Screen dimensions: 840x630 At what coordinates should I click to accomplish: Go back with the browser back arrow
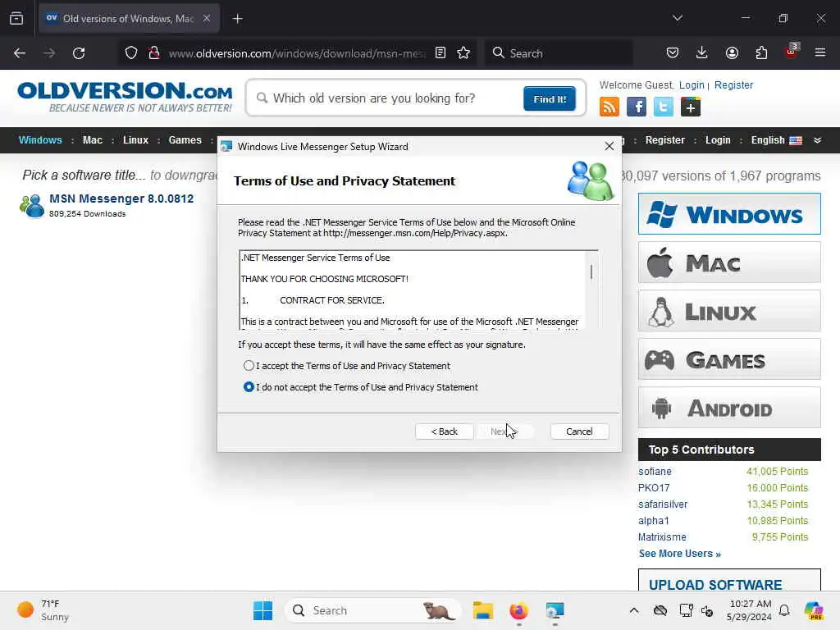click(20, 53)
